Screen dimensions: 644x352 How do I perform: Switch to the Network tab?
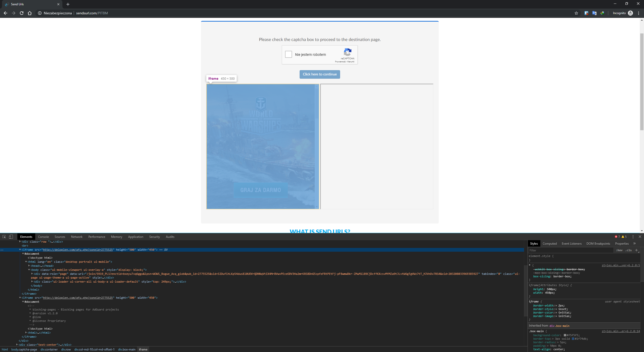(x=77, y=237)
